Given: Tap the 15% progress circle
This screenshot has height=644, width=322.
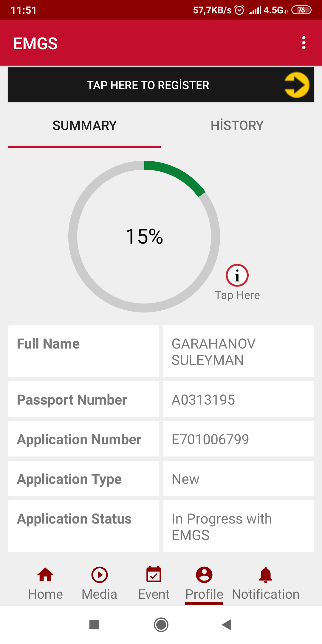Looking at the screenshot, I should point(144,236).
